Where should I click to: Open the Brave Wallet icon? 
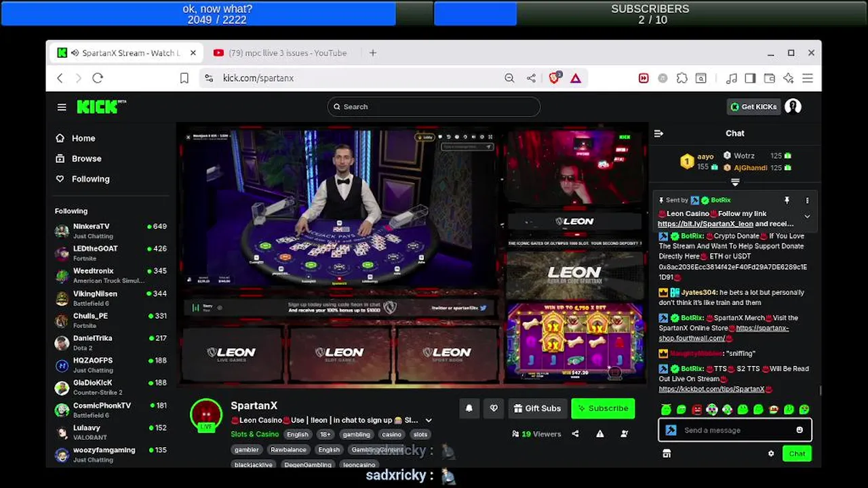[x=769, y=78]
